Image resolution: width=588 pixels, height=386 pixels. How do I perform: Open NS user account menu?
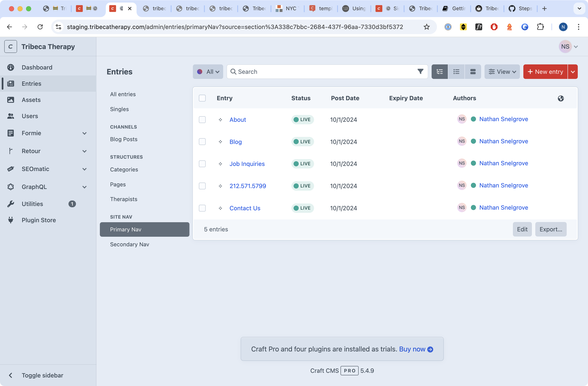click(569, 46)
